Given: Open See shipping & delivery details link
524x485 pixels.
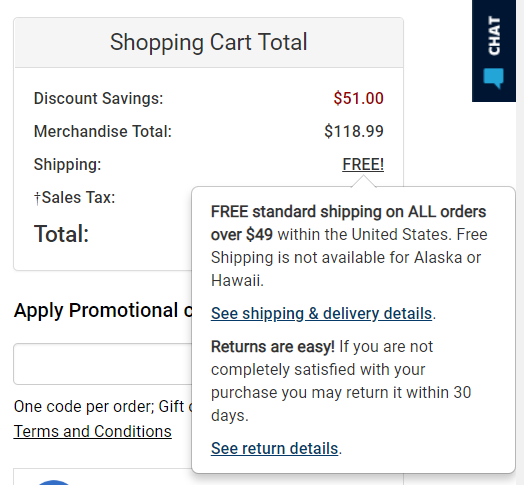Looking at the screenshot, I should tap(321, 314).
